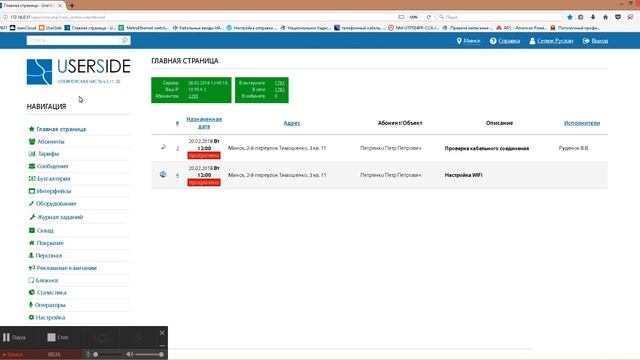Open the ownCloud bookmark
This screenshot has width=640, height=360.
pos(23,28)
